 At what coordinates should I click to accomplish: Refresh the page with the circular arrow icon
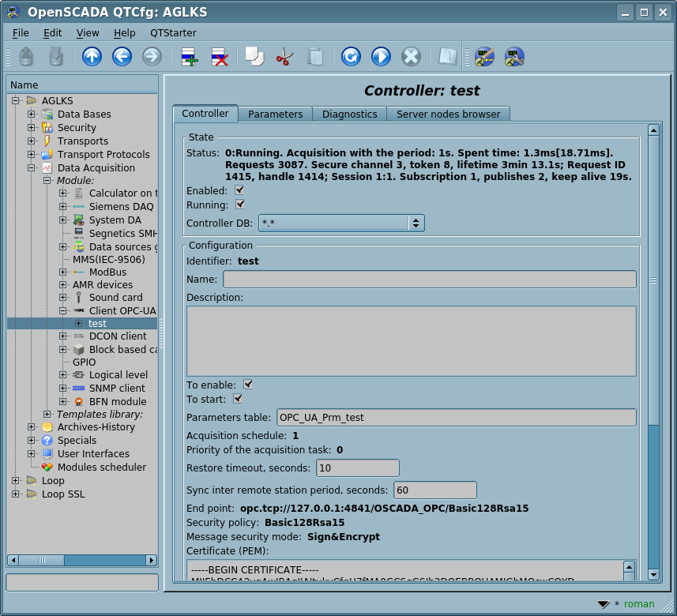click(x=351, y=57)
